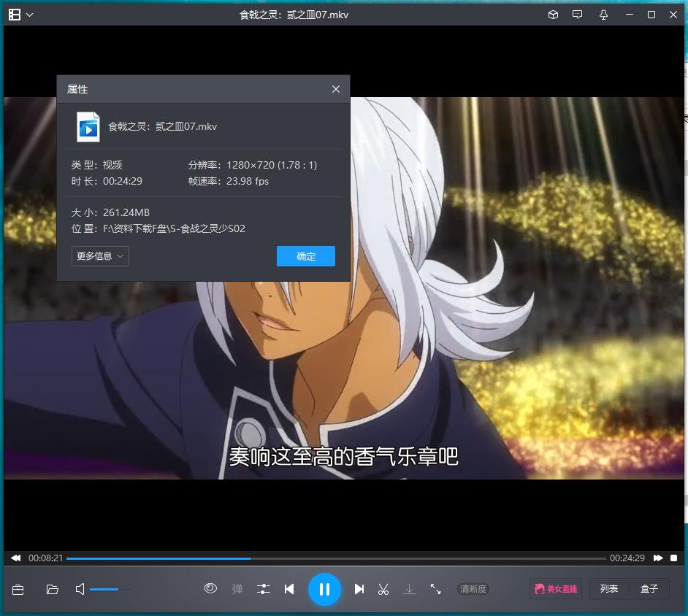
Task: Open the scissors clip tool
Action: (x=383, y=589)
